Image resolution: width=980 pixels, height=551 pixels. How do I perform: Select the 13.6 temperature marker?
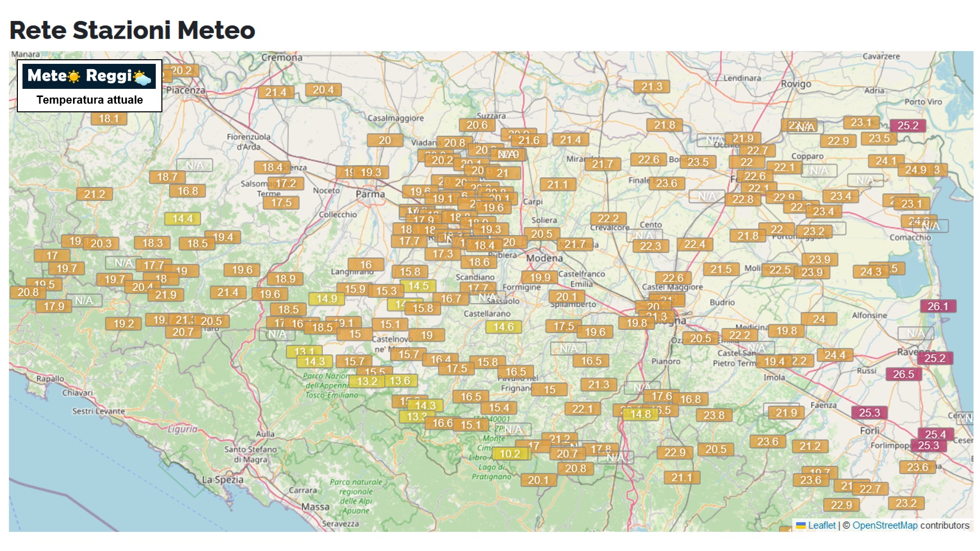399,380
